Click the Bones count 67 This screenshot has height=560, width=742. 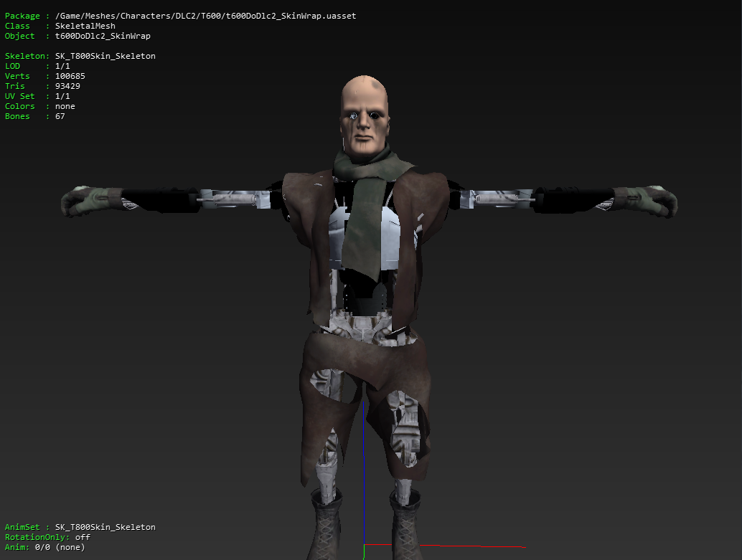coord(60,116)
